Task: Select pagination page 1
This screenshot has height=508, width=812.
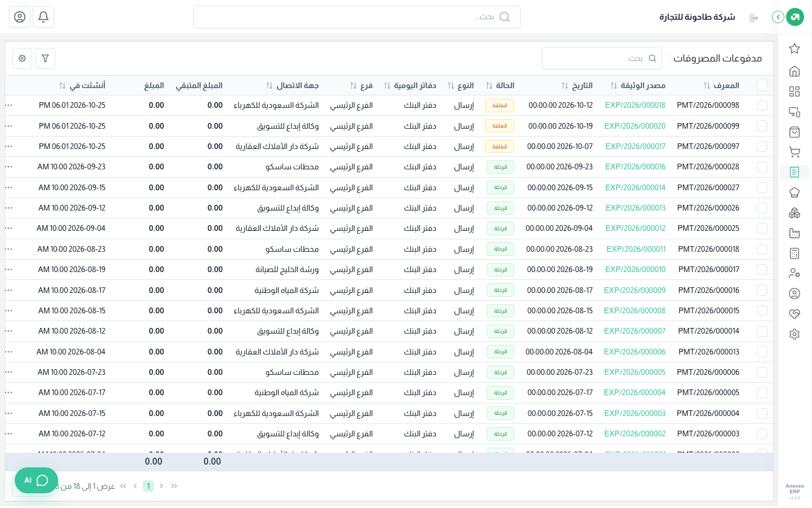Action: (148, 486)
